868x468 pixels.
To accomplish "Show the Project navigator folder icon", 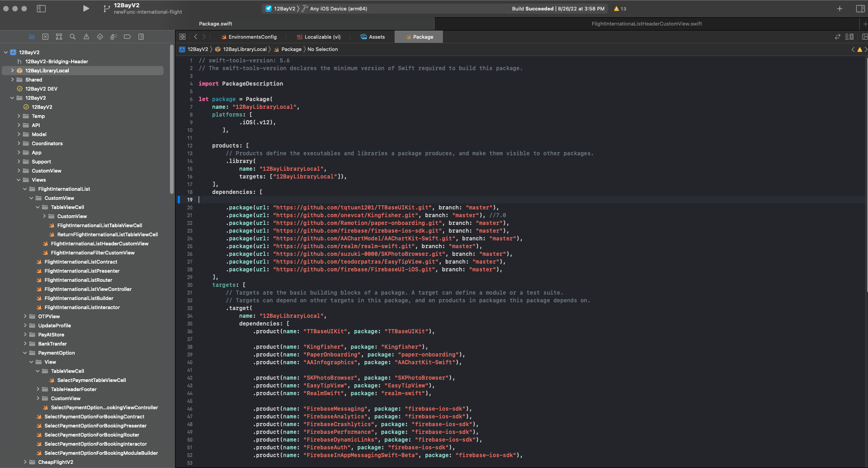I will 31,36.
